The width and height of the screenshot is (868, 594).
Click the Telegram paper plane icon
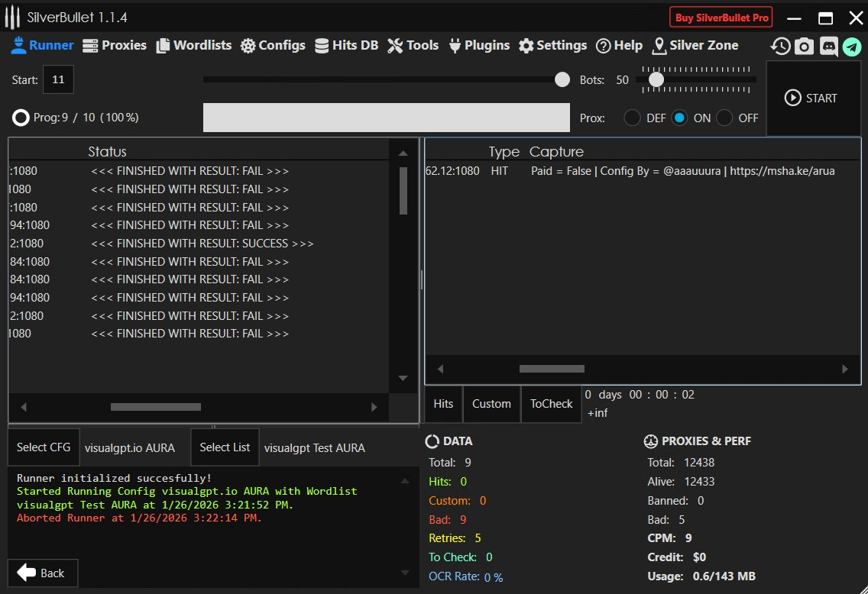pyautogui.click(x=852, y=47)
